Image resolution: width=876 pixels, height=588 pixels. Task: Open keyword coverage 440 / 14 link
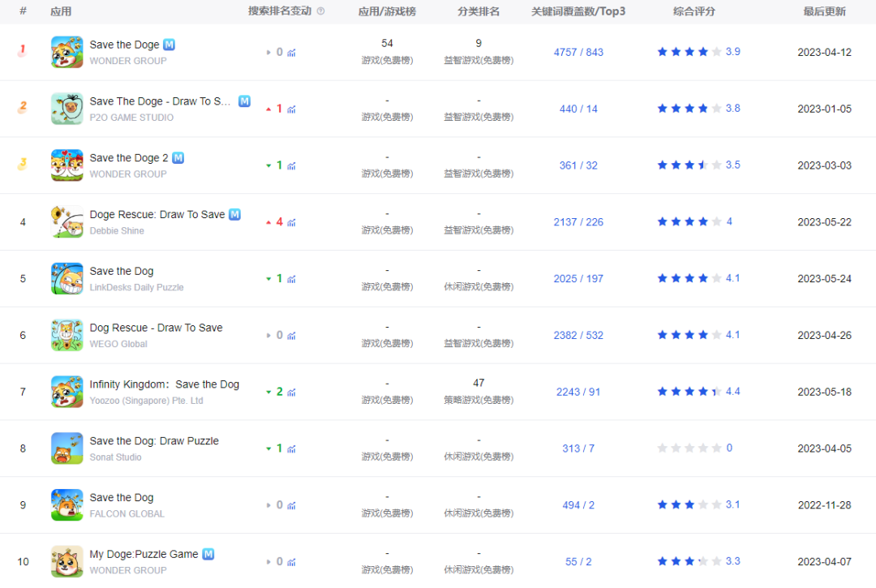tap(578, 109)
